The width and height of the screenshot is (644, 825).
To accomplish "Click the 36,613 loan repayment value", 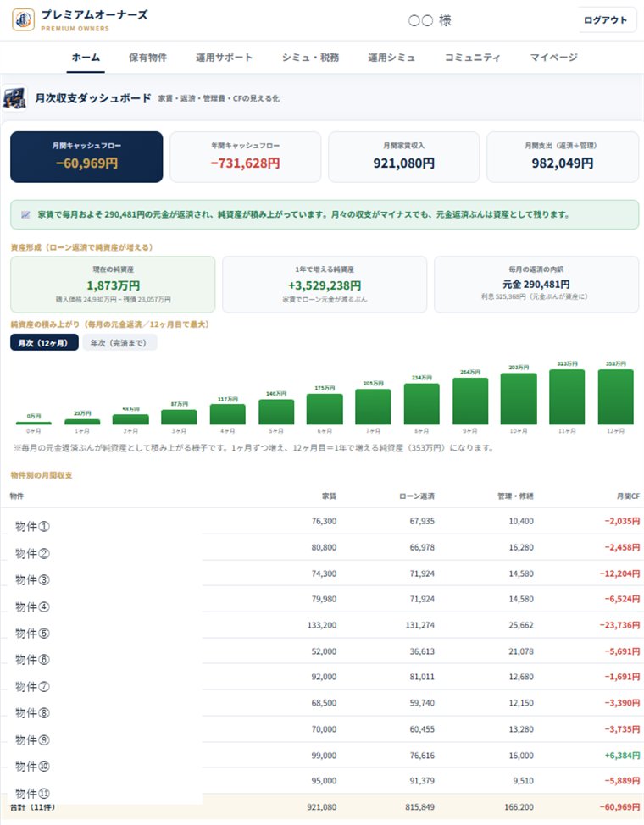I will pos(422,651).
